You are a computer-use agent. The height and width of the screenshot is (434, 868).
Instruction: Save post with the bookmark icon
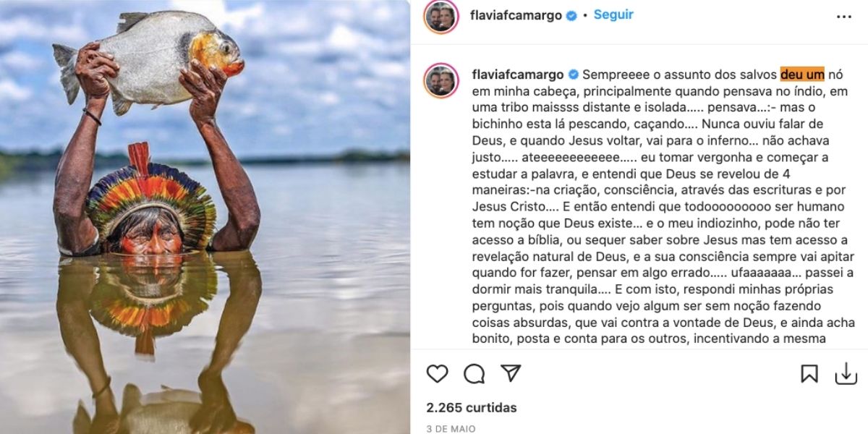click(809, 373)
